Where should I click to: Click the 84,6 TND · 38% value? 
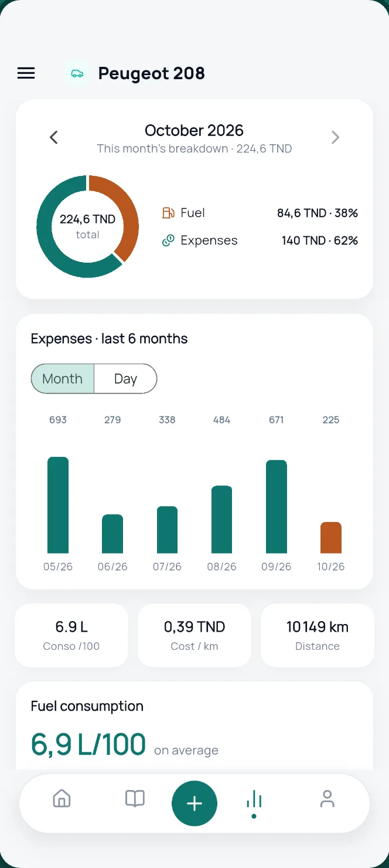tap(318, 213)
